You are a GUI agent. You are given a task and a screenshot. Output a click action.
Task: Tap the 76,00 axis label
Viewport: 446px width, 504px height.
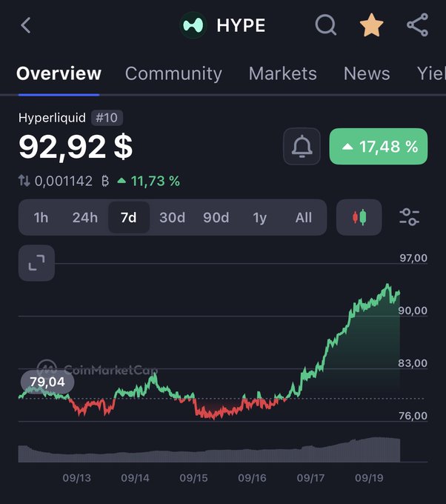click(x=413, y=416)
